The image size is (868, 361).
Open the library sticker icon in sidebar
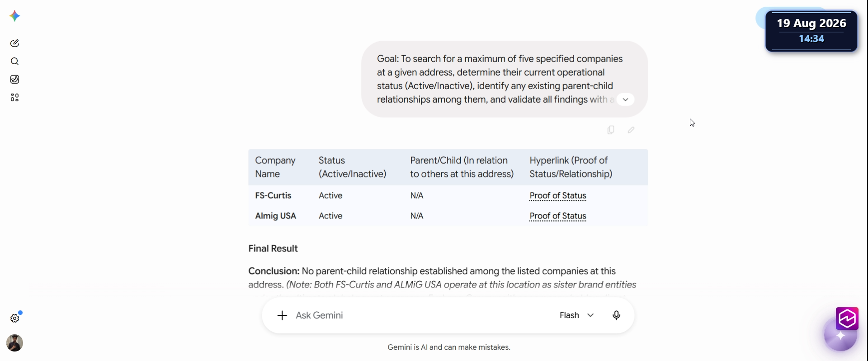tap(14, 79)
